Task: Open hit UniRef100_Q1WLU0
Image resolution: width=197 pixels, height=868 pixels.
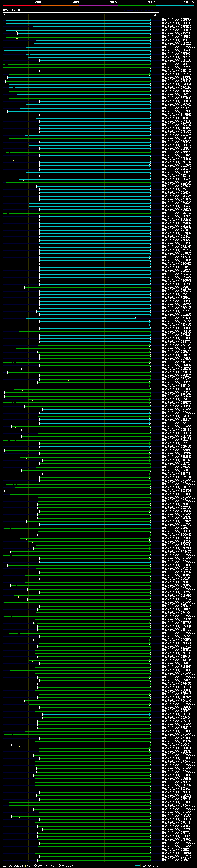Action: coord(177,23)
